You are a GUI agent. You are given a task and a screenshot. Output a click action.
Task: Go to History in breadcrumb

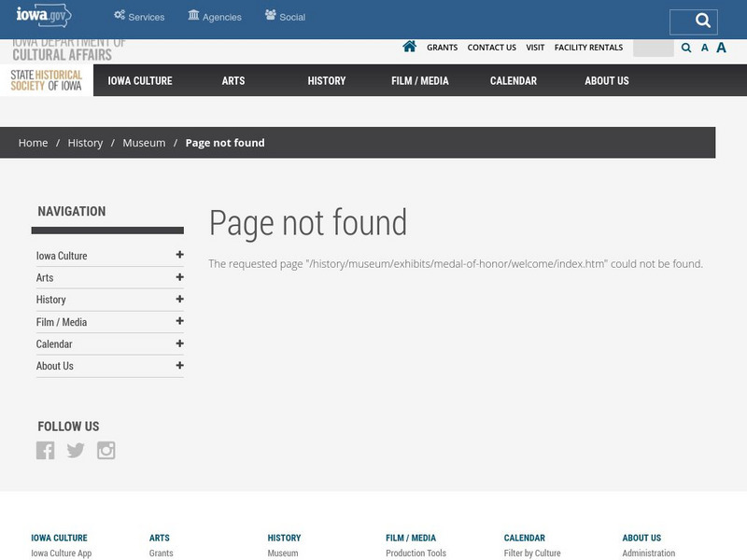pyautogui.click(x=85, y=143)
